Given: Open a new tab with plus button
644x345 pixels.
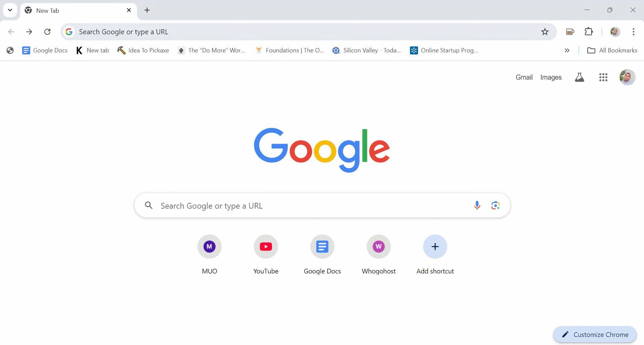Looking at the screenshot, I should click(147, 10).
